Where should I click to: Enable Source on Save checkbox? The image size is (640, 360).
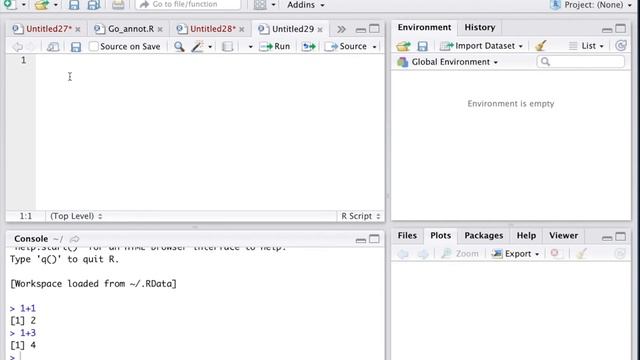[94, 46]
